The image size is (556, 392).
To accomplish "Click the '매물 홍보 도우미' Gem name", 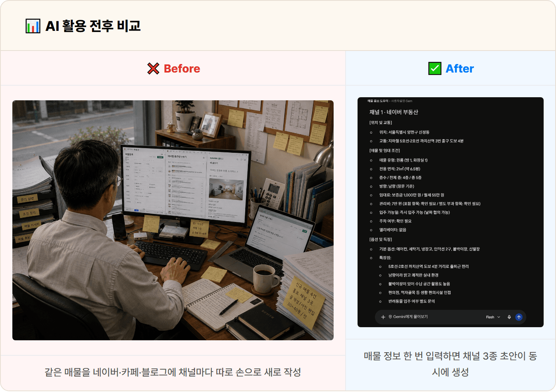I will (378, 101).
